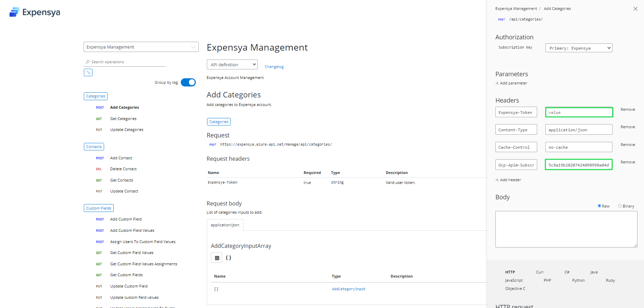
Task: Select the Objective C code sample tab
Action: (x=515, y=289)
